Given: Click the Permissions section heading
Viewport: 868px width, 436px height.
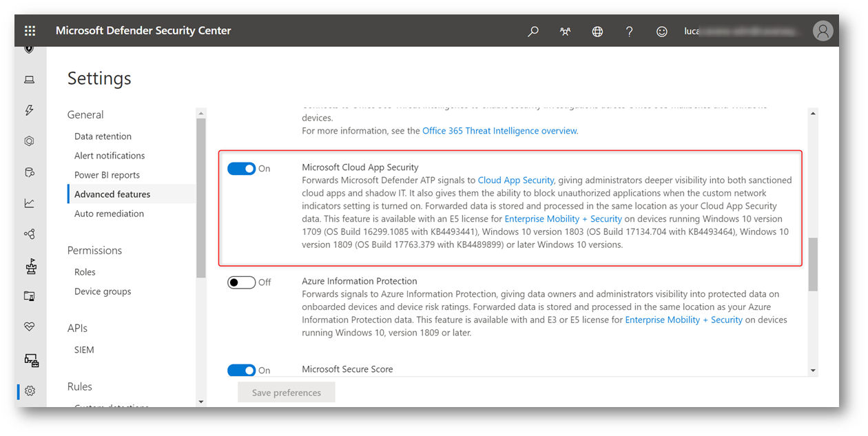Looking at the screenshot, I should tap(94, 251).
